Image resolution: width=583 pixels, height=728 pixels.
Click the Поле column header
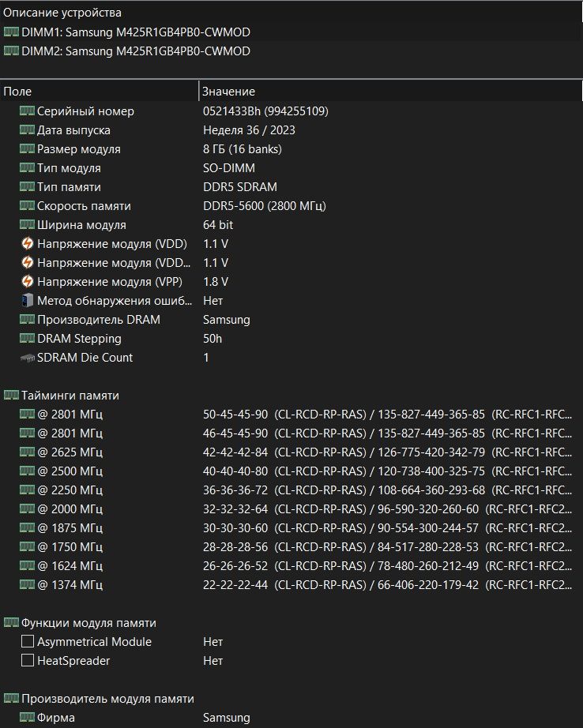click(100, 92)
